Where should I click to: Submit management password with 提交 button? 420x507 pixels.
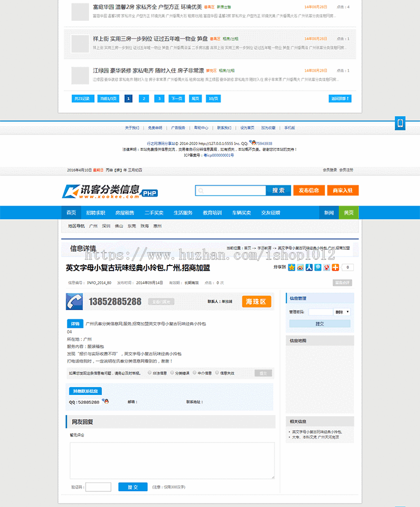click(319, 324)
